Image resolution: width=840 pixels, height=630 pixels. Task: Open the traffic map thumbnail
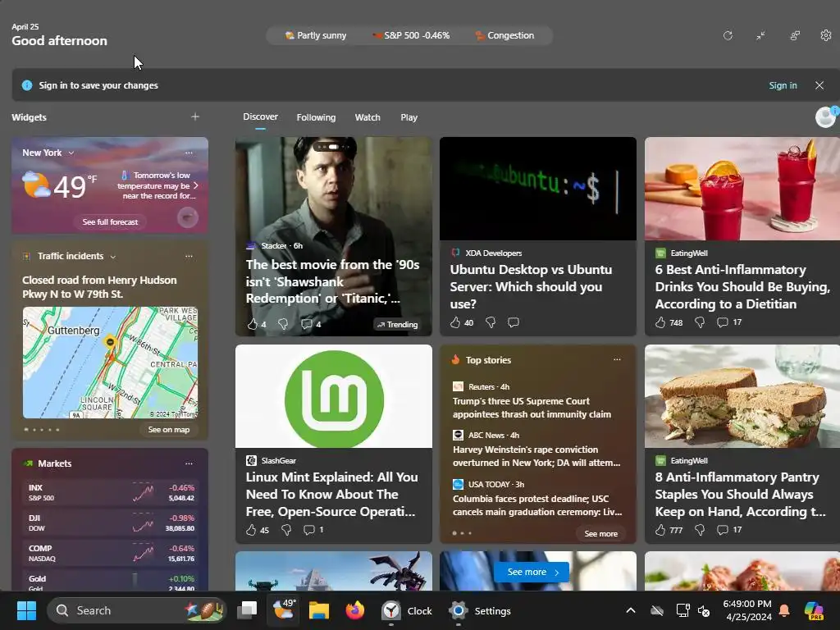click(x=111, y=362)
